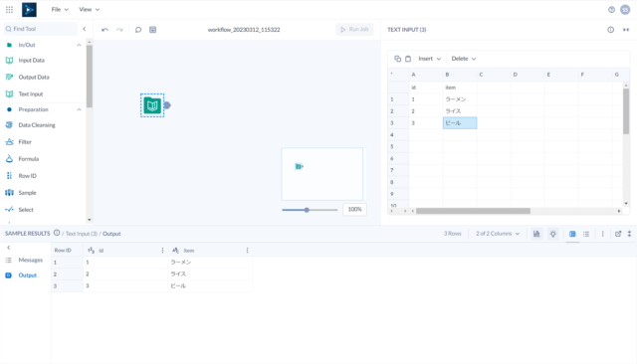Collapse the Preparation tool category
Viewport: 637px width, 364px height.
(x=79, y=109)
